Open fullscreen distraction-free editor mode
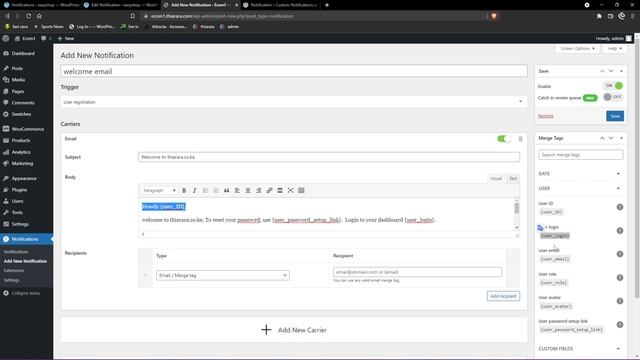640x360 pixels. 291,191
